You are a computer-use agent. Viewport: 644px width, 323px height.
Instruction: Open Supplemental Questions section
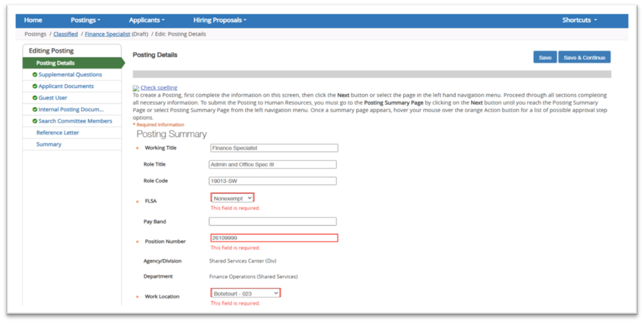[70, 75]
